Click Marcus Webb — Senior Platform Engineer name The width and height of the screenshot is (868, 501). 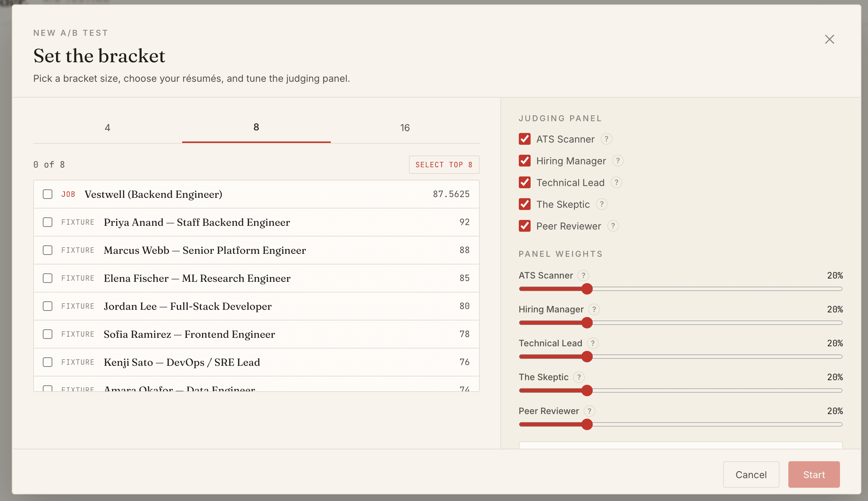(x=205, y=250)
